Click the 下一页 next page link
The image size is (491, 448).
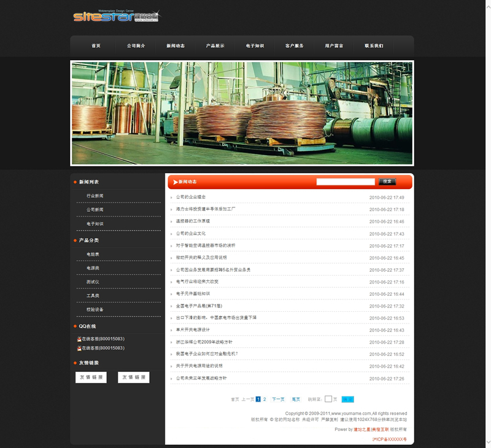point(278,399)
